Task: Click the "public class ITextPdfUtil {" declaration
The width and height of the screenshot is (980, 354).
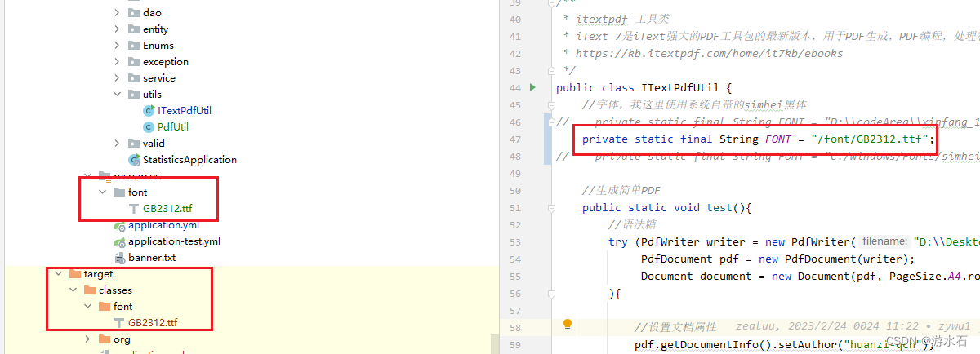Action: pyautogui.click(x=644, y=88)
